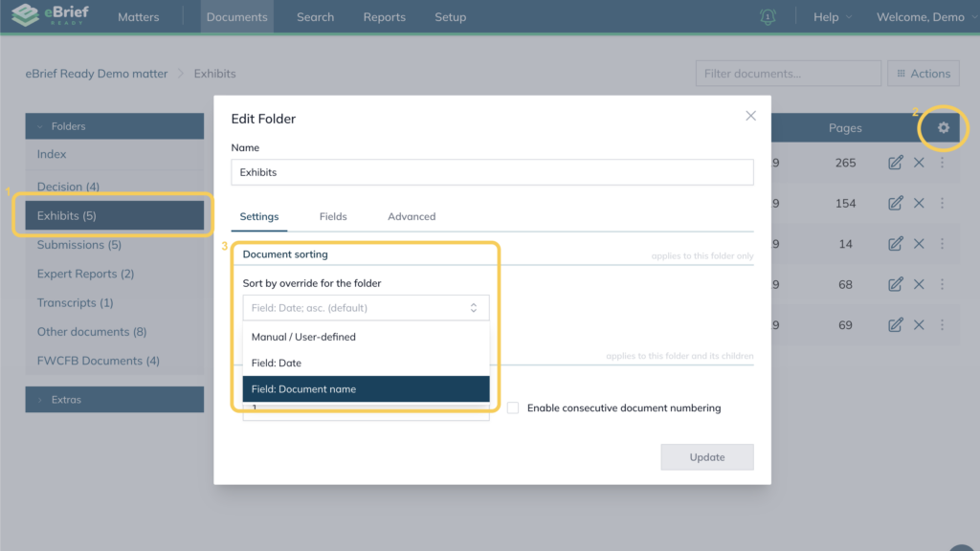This screenshot has width=980, height=551.
Task: Click the edit icon for the 68-page document
Action: (x=895, y=284)
